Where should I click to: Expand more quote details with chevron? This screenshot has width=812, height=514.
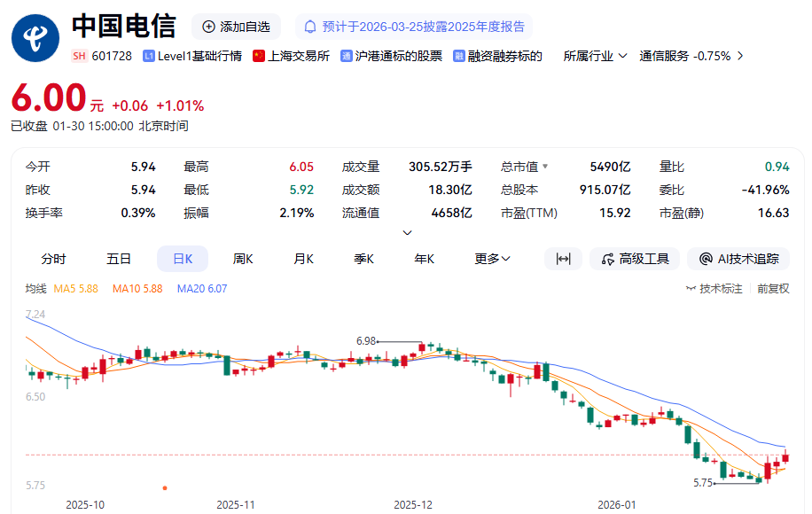point(407,233)
